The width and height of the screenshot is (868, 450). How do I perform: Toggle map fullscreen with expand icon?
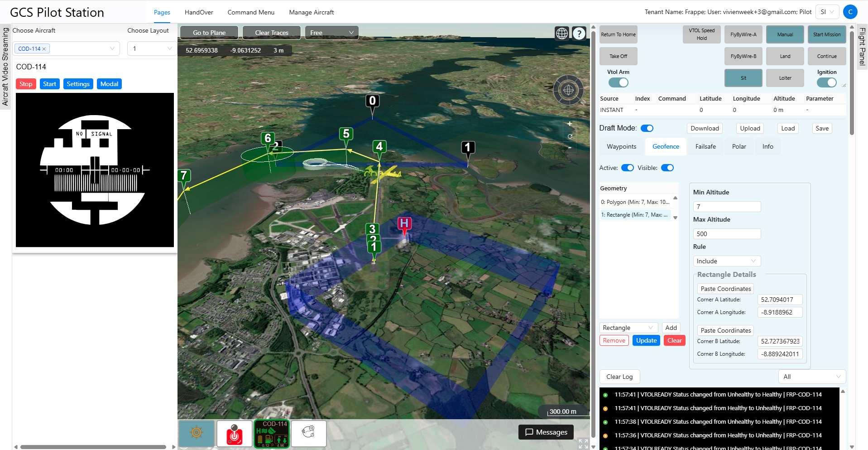click(583, 444)
